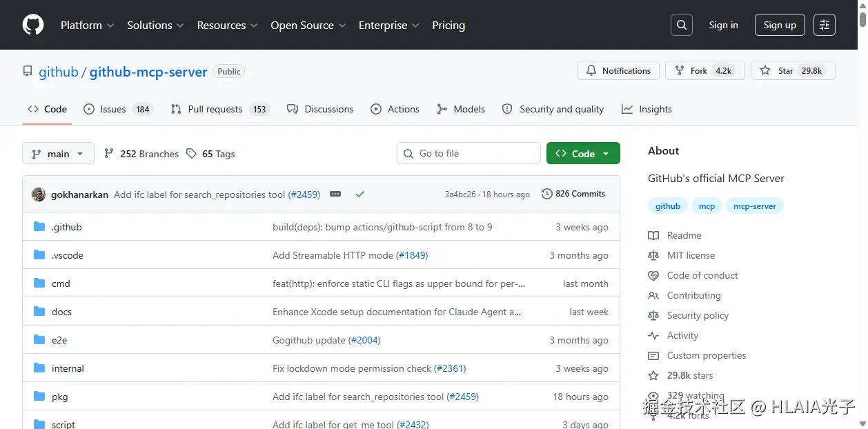
Task: Click the e2e folder icon
Action: point(39,340)
